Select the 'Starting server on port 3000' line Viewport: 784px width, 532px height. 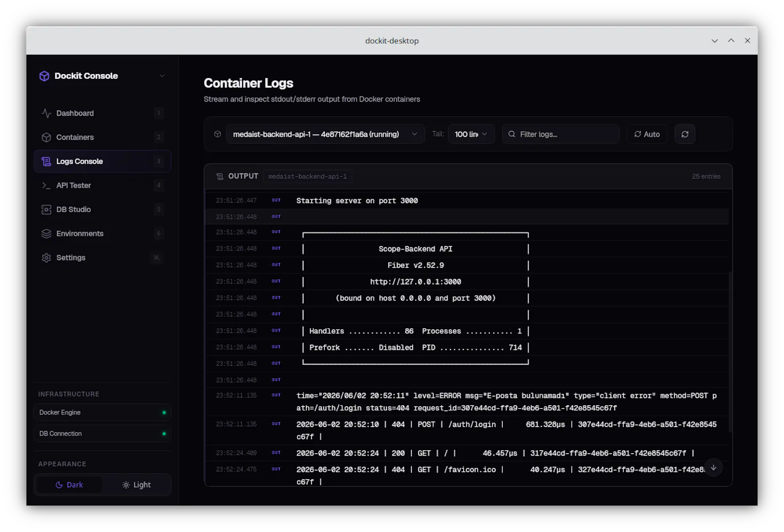click(357, 201)
